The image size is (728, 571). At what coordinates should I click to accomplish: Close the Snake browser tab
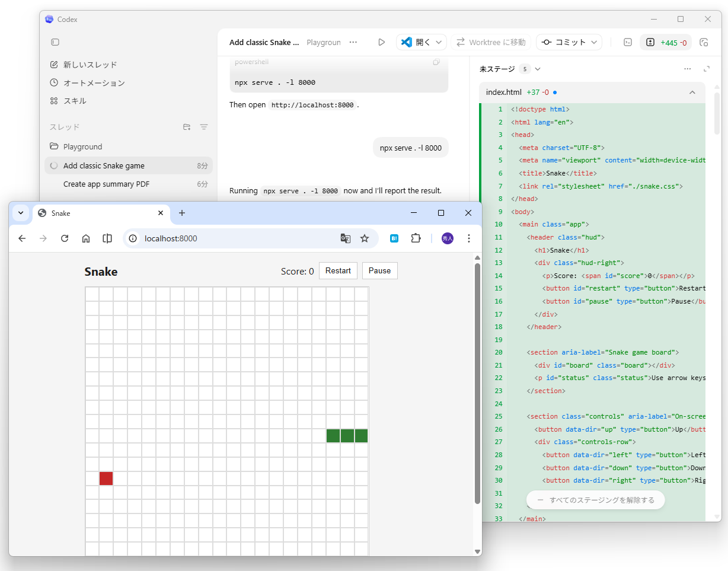pyautogui.click(x=161, y=213)
